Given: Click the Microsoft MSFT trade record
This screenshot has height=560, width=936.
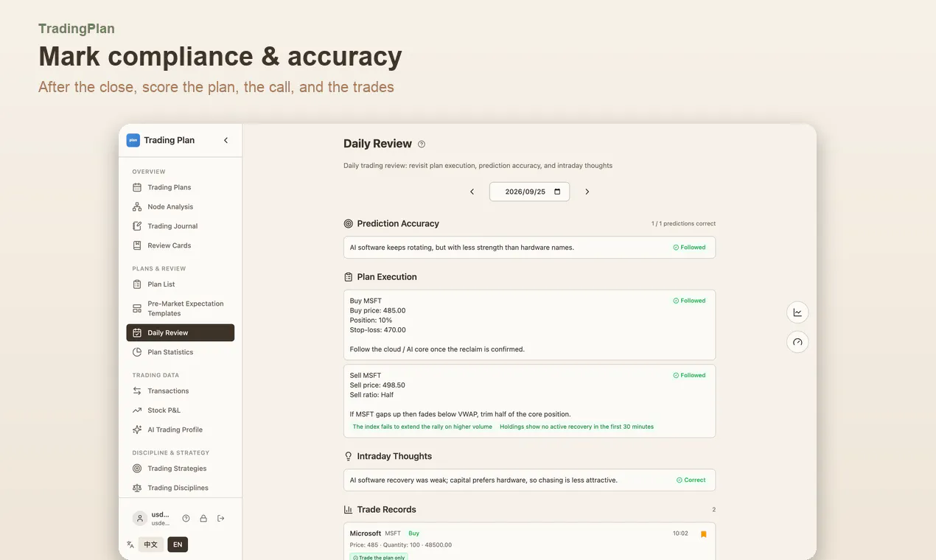Looking at the screenshot, I should (x=529, y=542).
